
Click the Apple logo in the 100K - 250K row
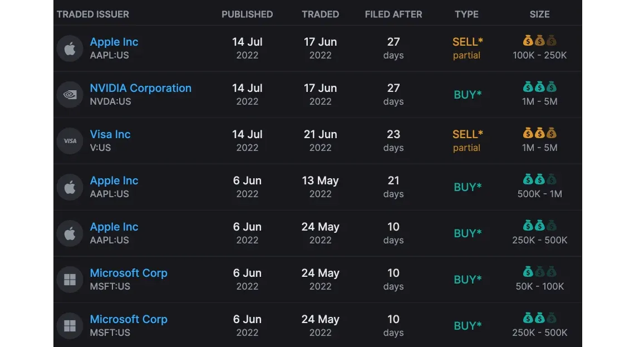click(x=70, y=48)
